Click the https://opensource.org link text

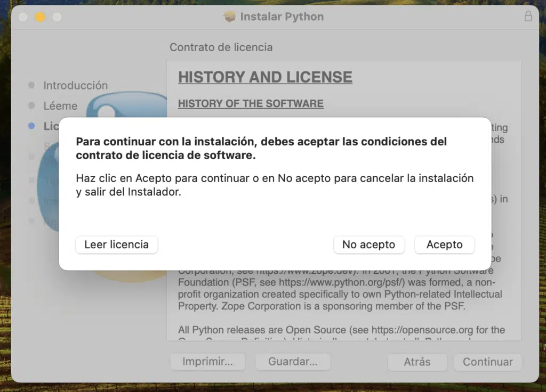[422, 330]
